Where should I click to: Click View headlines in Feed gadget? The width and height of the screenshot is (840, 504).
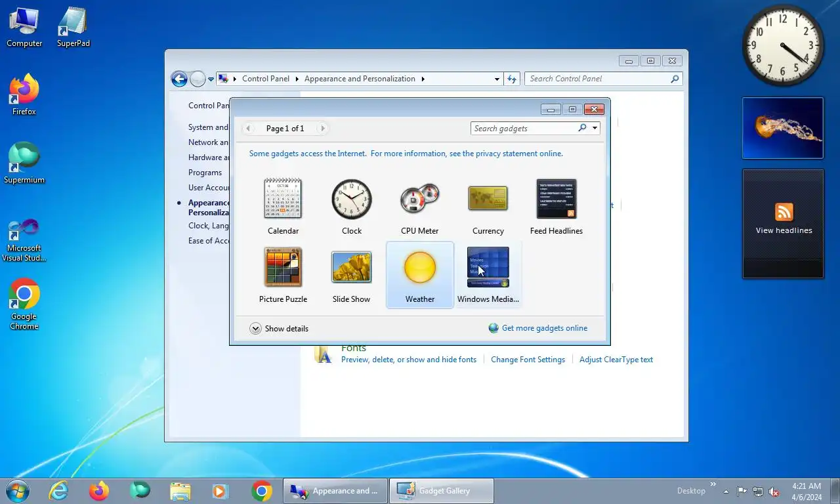click(x=784, y=230)
